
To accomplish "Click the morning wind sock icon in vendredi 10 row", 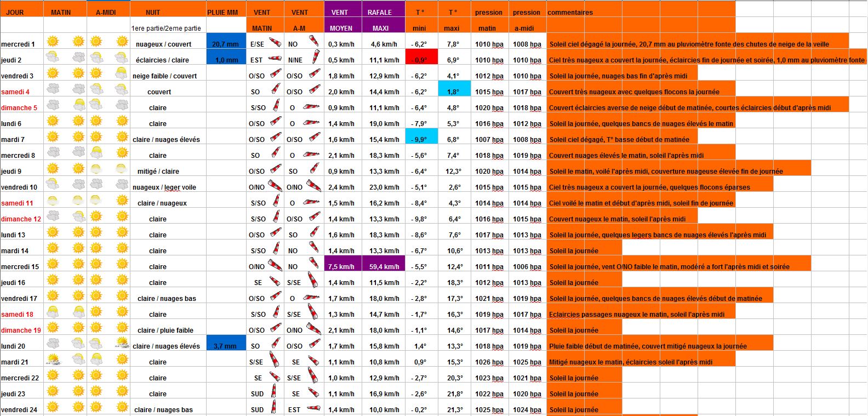I will [x=275, y=186].
